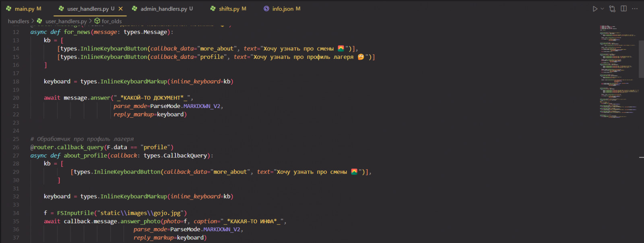The image size is (644, 243).
Task: Select the for_olds breadcrumb symbol
Action: point(111,21)
